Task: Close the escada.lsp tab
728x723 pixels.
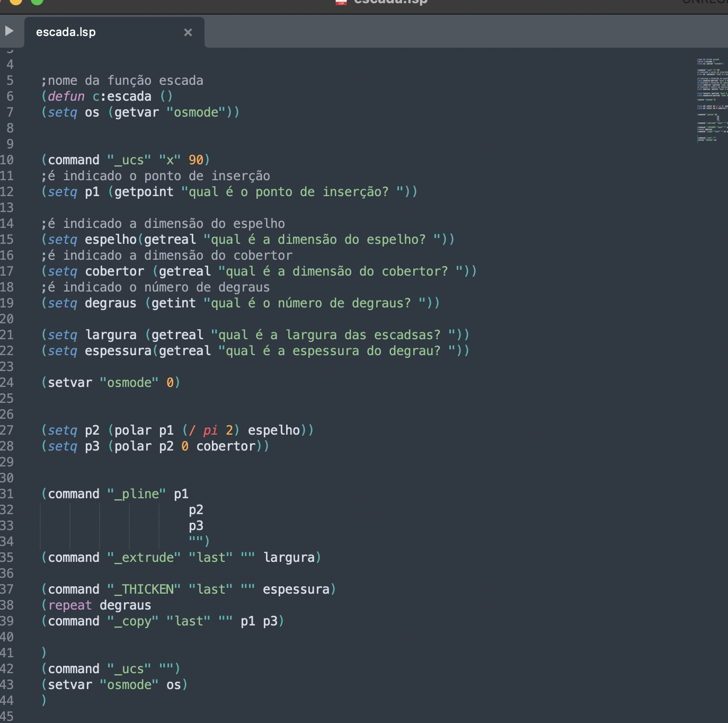Action: 188,32
